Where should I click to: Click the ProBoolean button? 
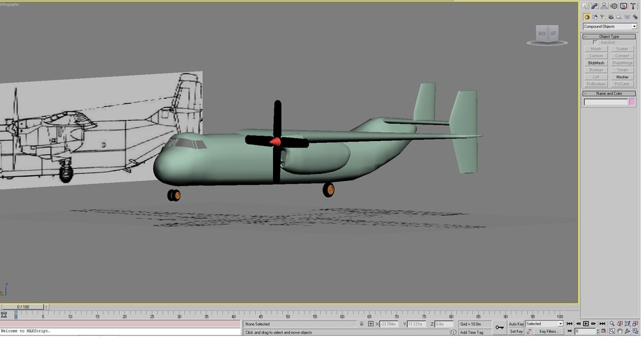[596, 84]
